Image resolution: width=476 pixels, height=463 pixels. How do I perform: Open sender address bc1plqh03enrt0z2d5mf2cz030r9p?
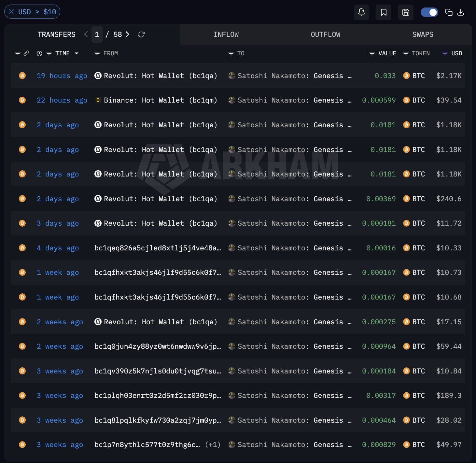pos(158,396)
